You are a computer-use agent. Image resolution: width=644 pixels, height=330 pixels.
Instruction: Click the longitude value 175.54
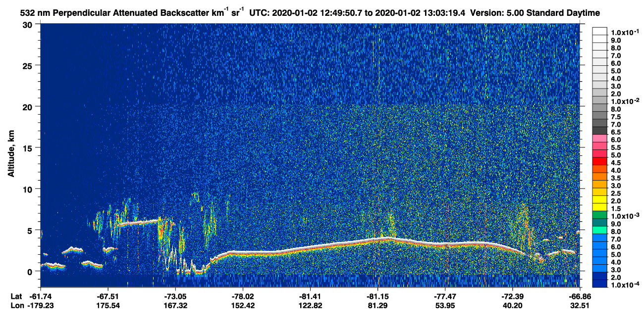click(x=108, y=305)
